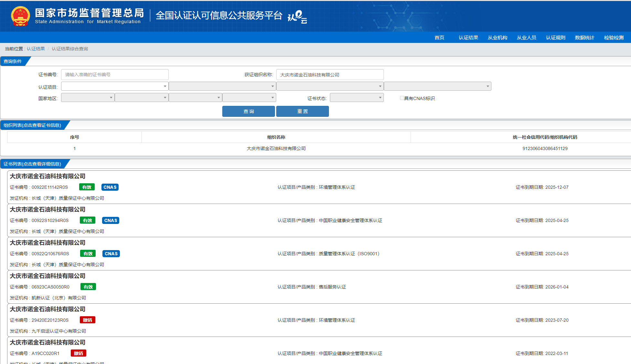Click expiry date 2022-03-11

tap(557, 353)
